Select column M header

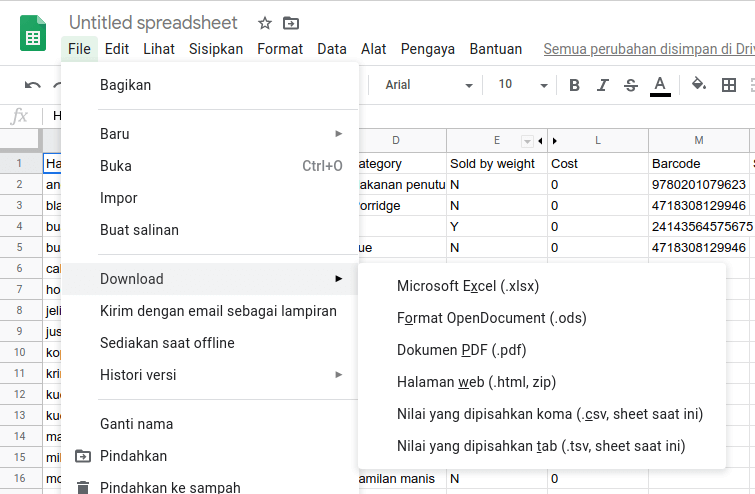pyautogui.click(x=699, y=141)
